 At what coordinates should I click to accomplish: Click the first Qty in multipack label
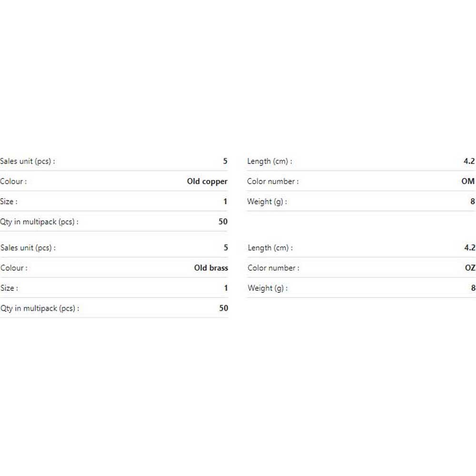pyautogui.click(x=39, y=222)
